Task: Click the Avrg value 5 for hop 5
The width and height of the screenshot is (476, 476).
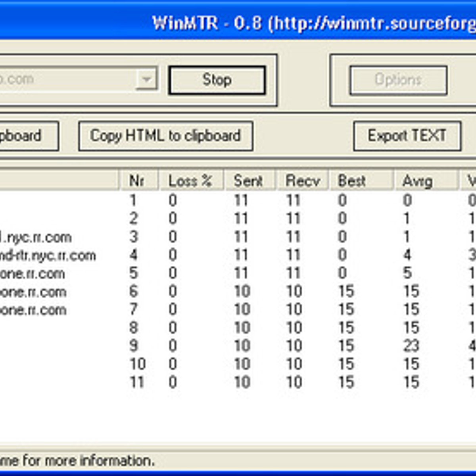Action: point(407,273)
